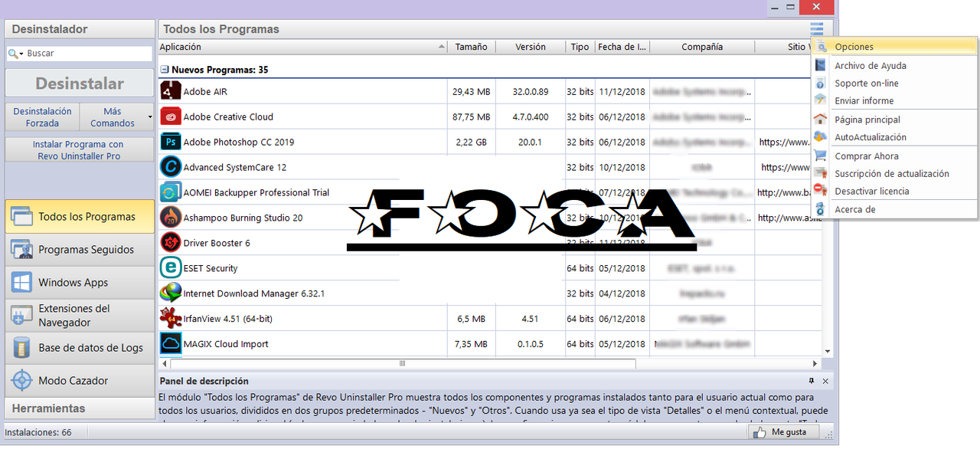Close the Panel de descripción
Screen dimensions: 980x449
[x=825, y=381]
